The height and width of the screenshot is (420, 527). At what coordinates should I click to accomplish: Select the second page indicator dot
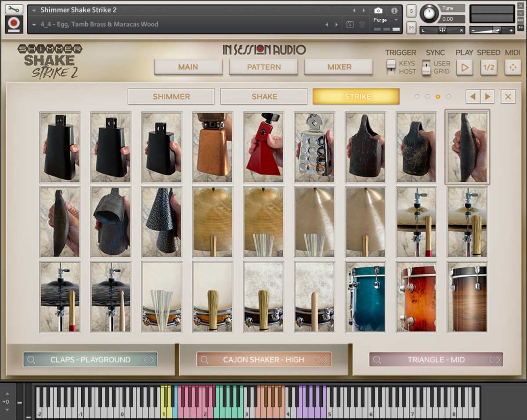coord(427,97)
